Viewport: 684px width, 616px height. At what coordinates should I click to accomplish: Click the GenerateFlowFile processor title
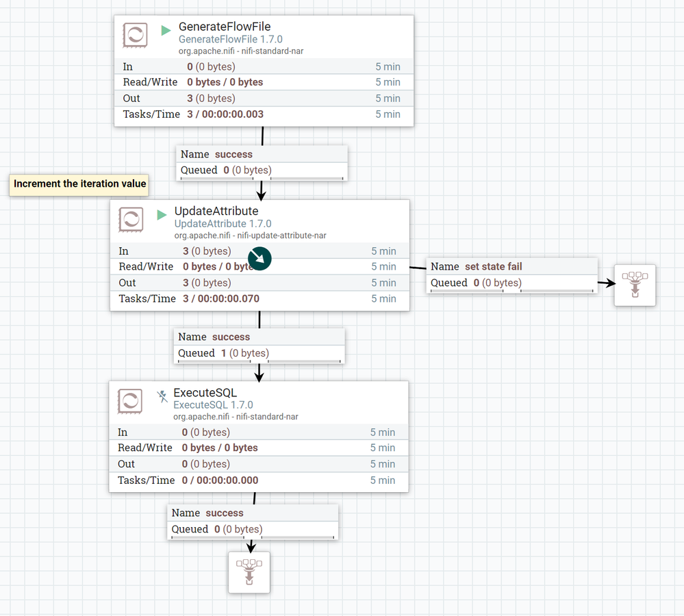pyautogui.click(x=225, y=27)
